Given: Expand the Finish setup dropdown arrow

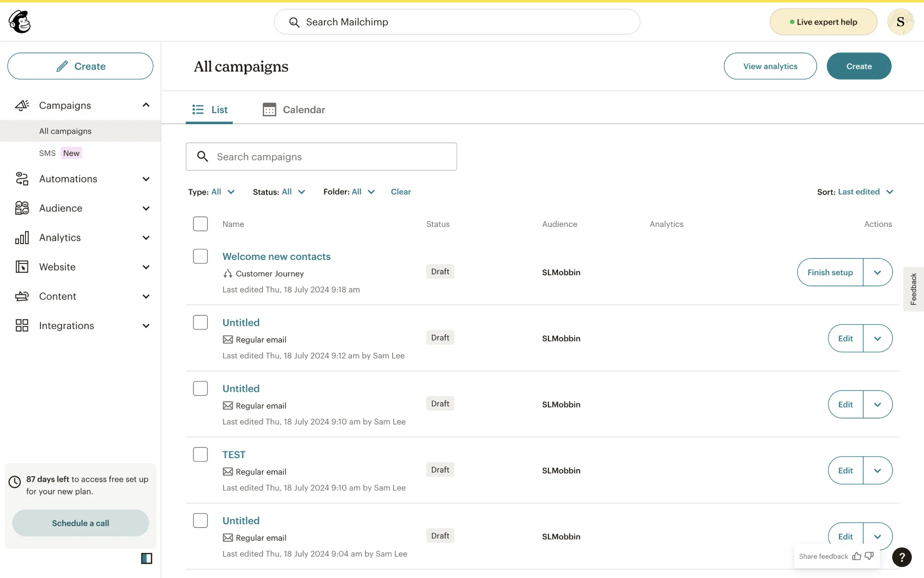Looking at the screenshot, I should [877, 272].
